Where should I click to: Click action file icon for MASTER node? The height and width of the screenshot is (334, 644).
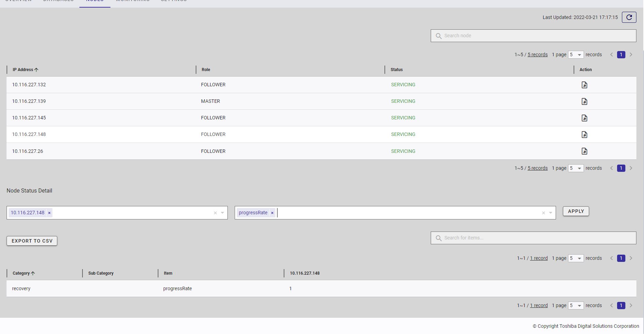(x=584, y=101)
